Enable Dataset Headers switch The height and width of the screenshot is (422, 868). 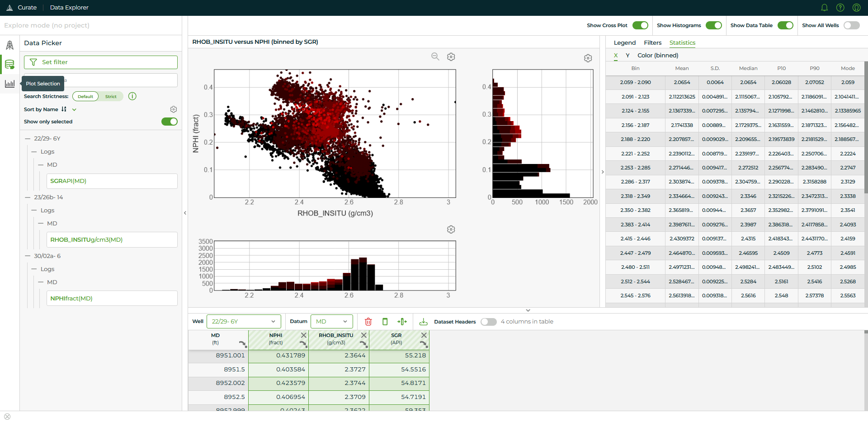coord(489,322)
